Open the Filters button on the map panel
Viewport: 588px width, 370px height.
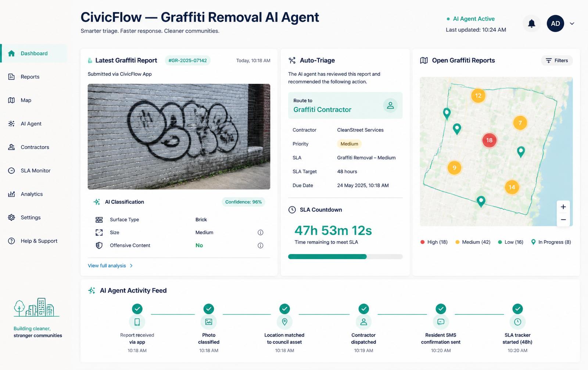point(557,61)
